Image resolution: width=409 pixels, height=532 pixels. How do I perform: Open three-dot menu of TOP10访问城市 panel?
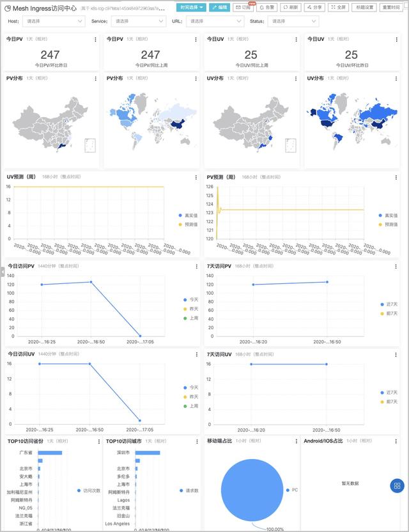[x=197, y=442]
